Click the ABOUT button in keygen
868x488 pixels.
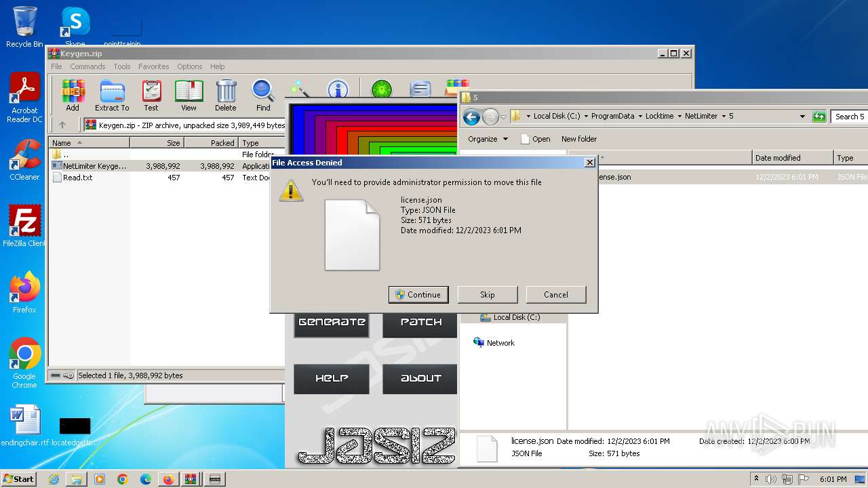coord(420,379)
